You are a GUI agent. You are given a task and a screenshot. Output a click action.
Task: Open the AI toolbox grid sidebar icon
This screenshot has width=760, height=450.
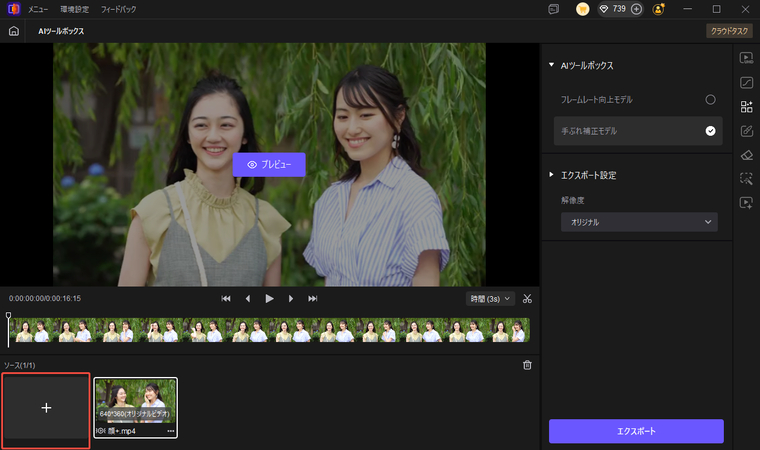(746, 107)
